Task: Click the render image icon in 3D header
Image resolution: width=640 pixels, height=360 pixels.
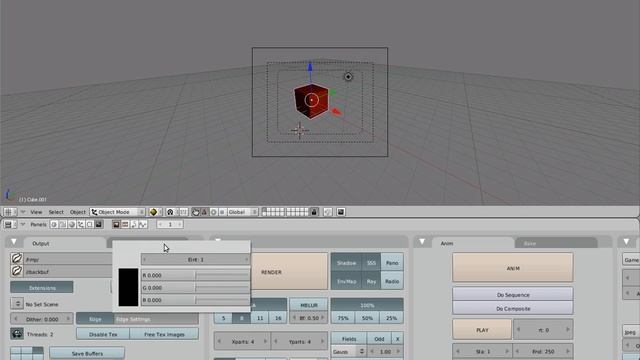Action: (341, 212)
